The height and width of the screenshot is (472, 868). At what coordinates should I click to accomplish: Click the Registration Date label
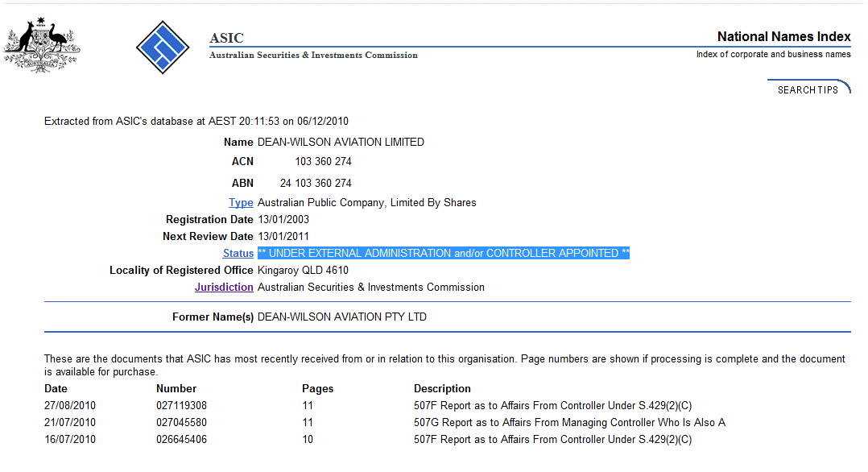tap(209, 219)
